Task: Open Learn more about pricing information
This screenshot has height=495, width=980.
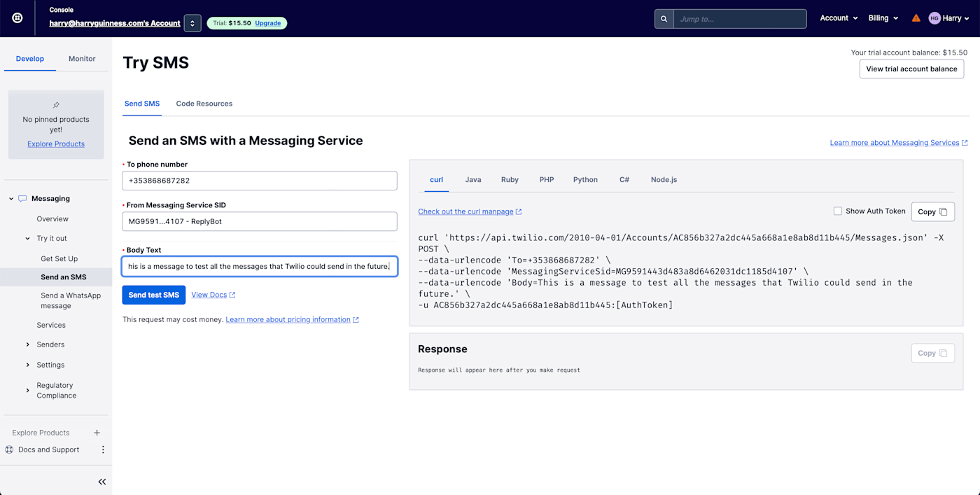Action: 288,320
